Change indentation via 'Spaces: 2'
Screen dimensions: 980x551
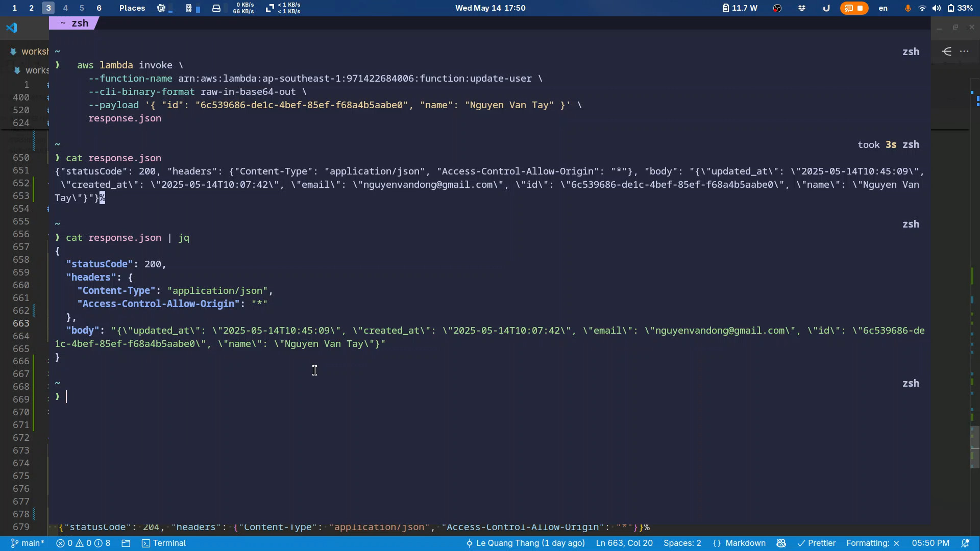tap(682, 543)
